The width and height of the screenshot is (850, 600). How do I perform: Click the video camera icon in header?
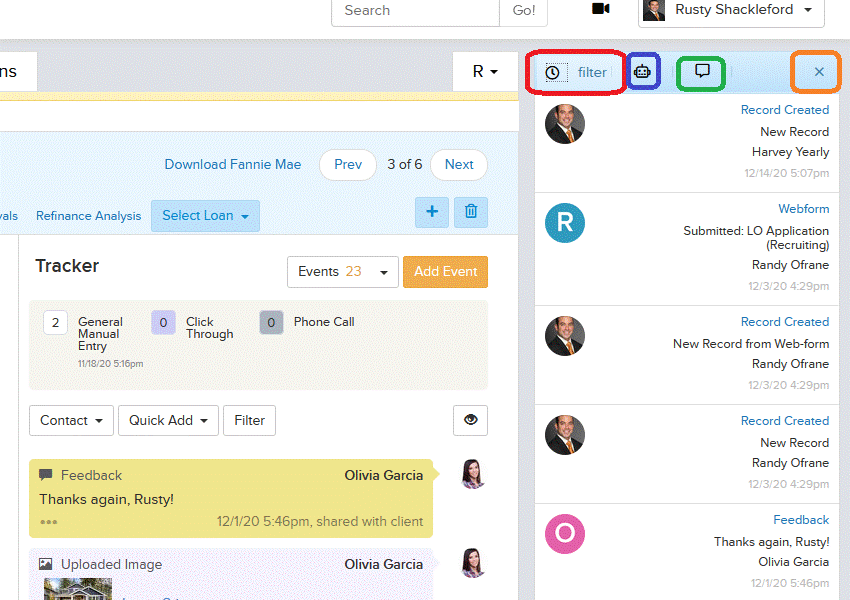pos(601,9)
